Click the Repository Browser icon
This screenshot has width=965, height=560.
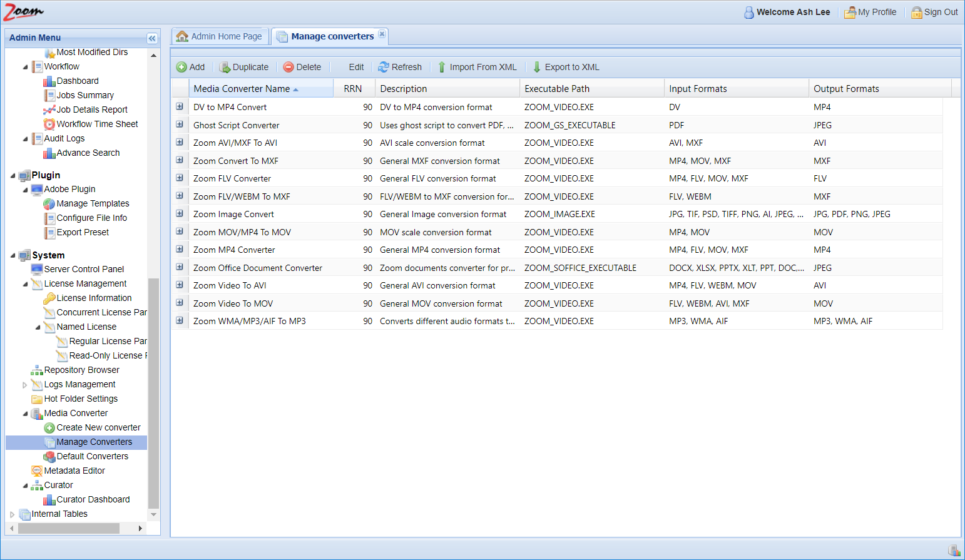tap(37, 370)
